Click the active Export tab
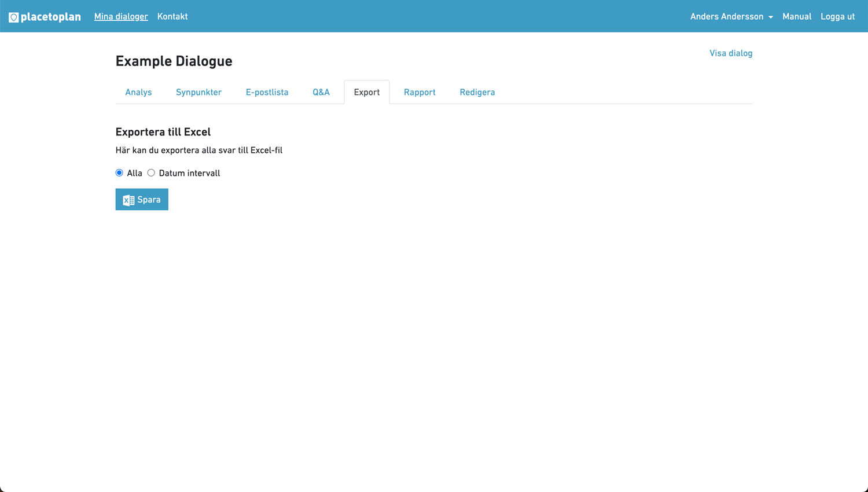Screen dimensions: 868x492 366,93
